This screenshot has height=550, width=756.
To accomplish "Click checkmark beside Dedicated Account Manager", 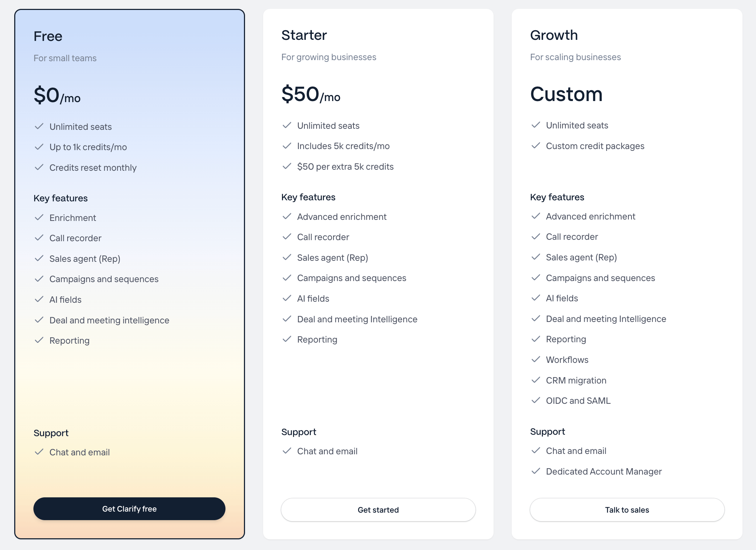I will click(536, 471).
